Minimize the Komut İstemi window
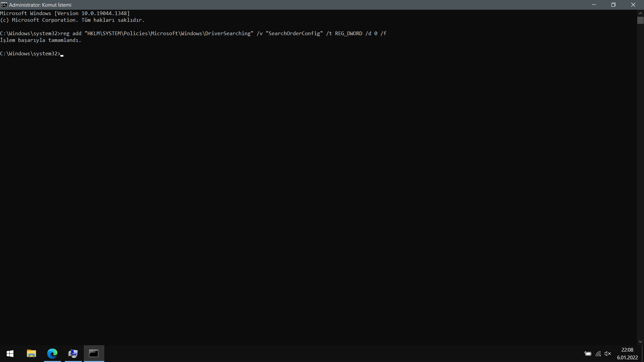Viewport: 644px width, 362px height. [594, 5]
